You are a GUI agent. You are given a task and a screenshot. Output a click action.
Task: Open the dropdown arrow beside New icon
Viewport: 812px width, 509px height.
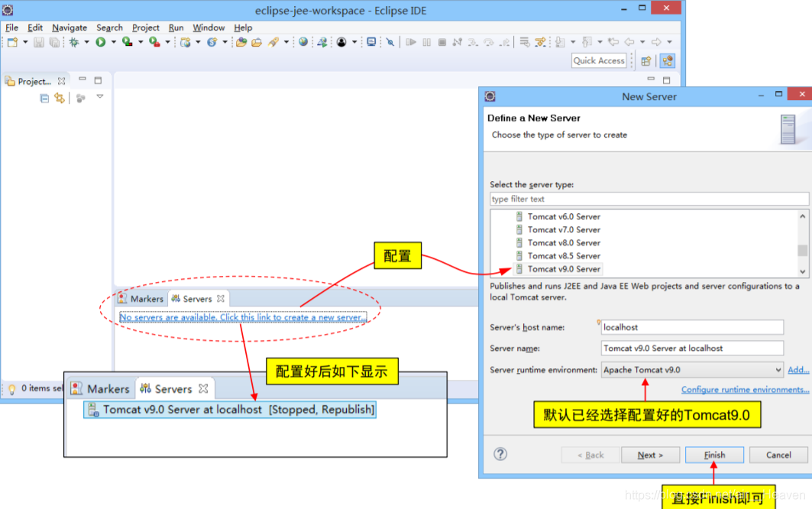tap(25, 43)
